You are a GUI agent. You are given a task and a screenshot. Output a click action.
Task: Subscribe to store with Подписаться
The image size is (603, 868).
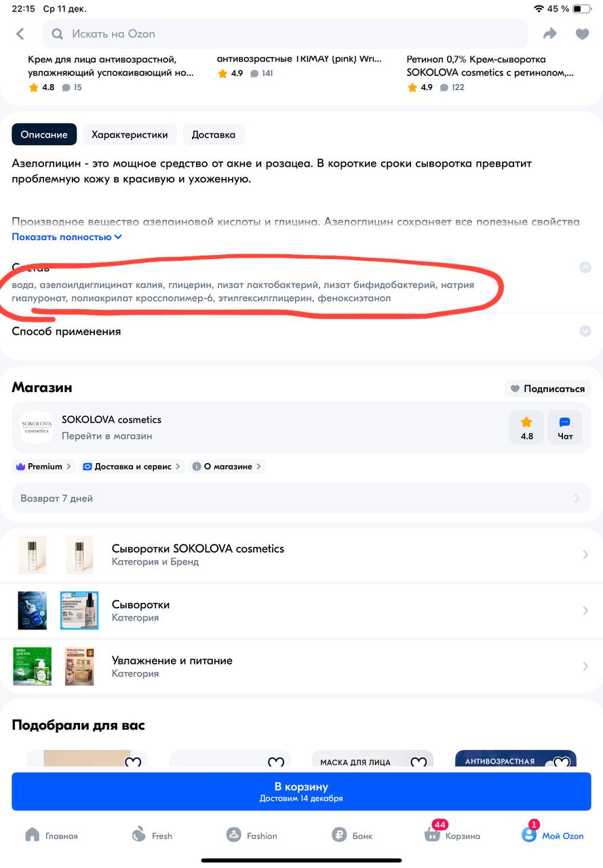(x=547, y=389)
